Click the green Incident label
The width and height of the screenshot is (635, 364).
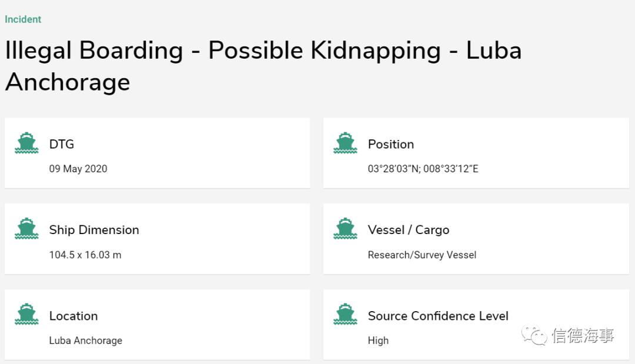coord(23,19)
